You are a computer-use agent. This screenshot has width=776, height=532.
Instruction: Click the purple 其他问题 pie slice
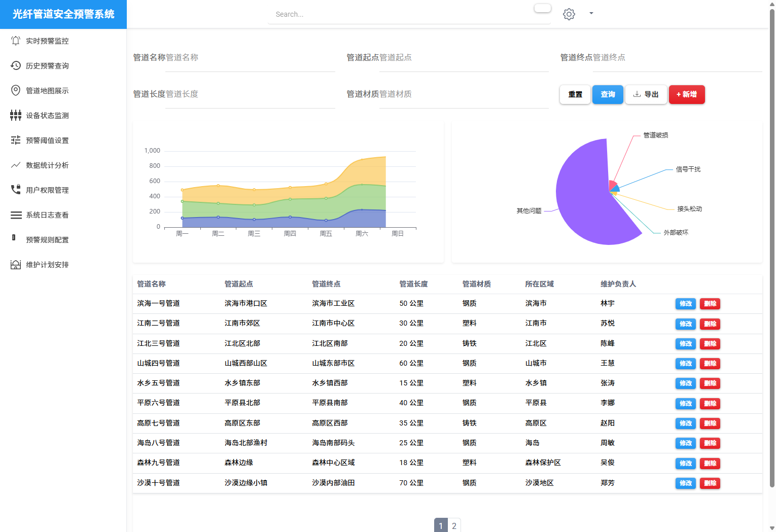click(583, 198)
